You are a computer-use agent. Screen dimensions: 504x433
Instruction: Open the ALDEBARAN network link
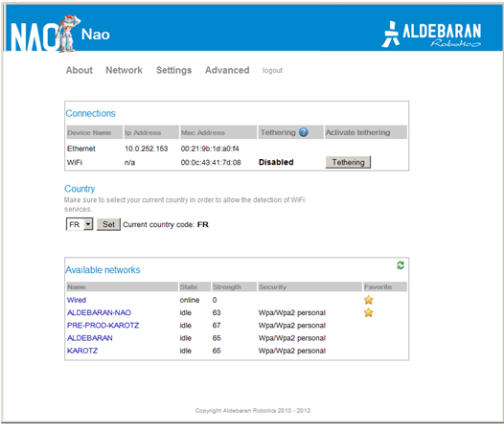click(x=90, y=338)
